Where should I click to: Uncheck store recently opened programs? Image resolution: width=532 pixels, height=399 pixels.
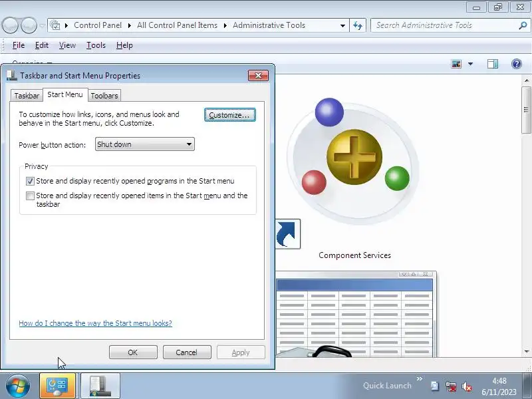(30, 181)
